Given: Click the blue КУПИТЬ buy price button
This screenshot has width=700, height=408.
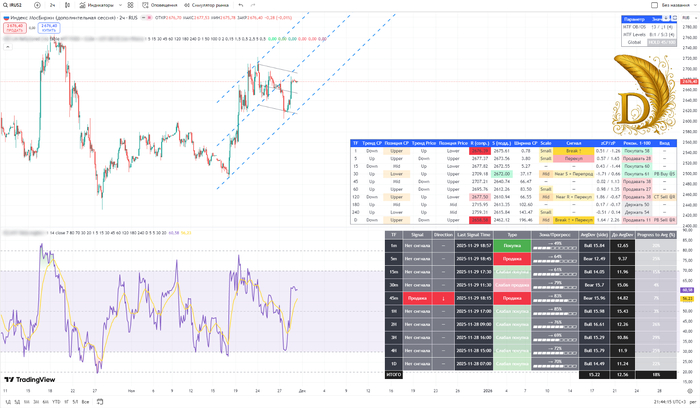Looking at the screenshot, I should [48, 27].
